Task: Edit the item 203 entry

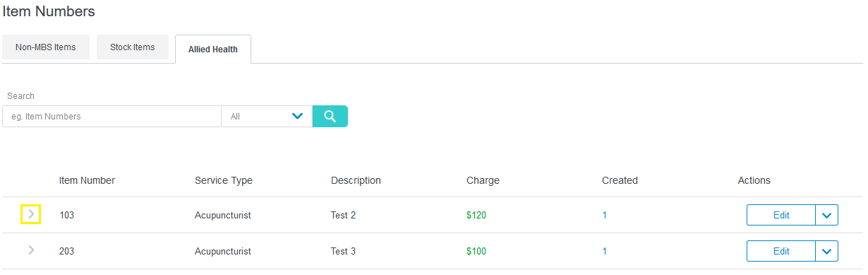Action: point(781,251)
